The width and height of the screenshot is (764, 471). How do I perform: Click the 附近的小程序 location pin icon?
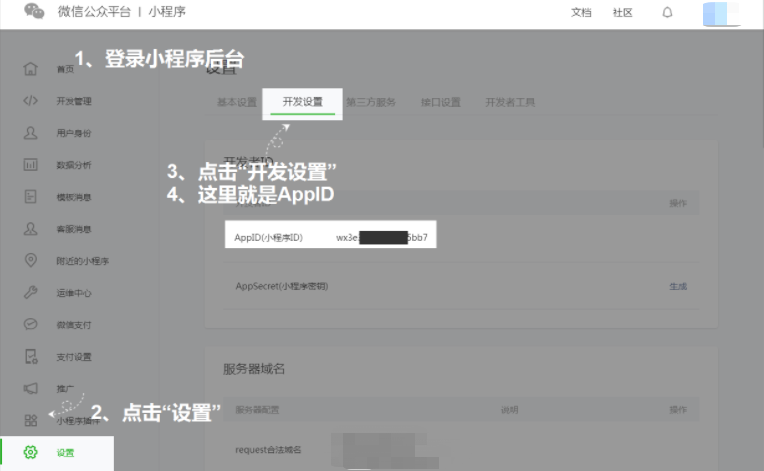pyautogui.click(x=30, y=261)
